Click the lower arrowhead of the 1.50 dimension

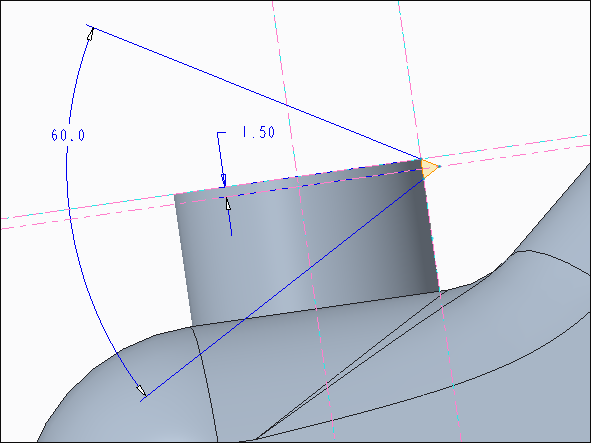point(228,204)
